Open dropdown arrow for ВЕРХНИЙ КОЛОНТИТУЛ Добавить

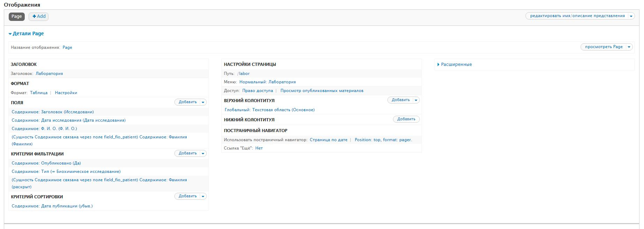[416, 100]
